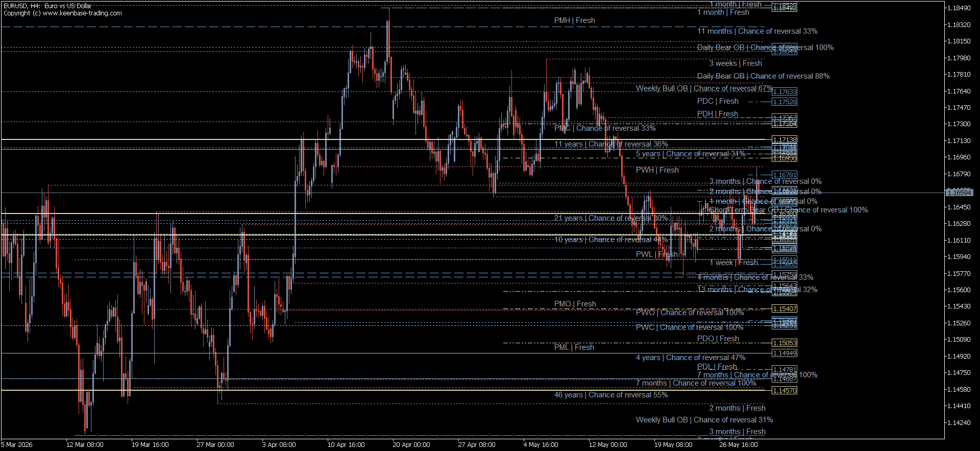This screenshot has height=451, width=980.
Task: Click '12 May 00:00' on the time axis
Action: tap(608, 445)
